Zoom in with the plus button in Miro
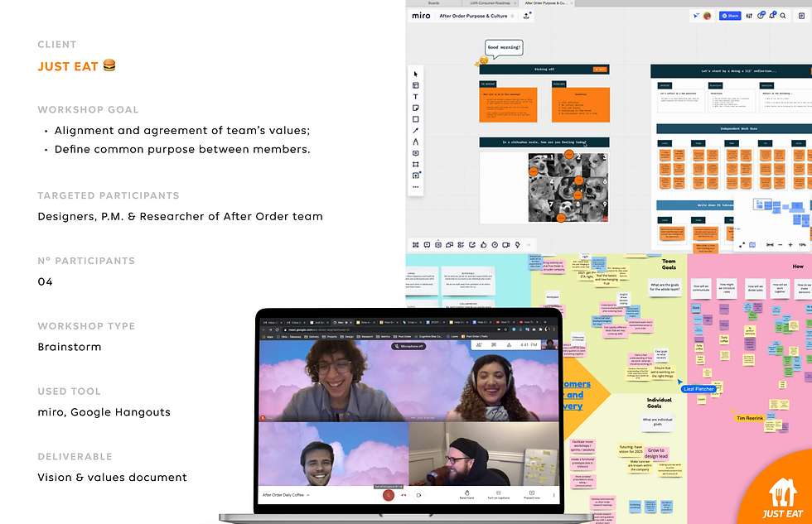Screen dimensions: 812x524 coord(790,245)
